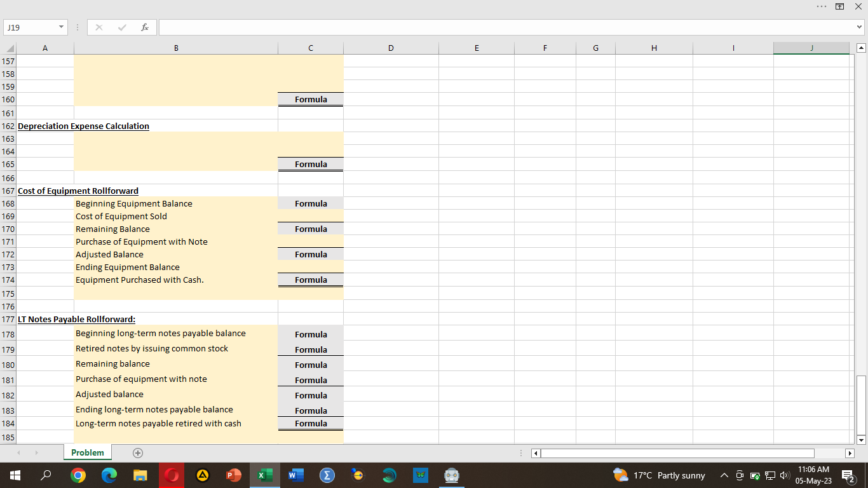Open the Opera browser taskbar icon

click(x=171, y=475)
